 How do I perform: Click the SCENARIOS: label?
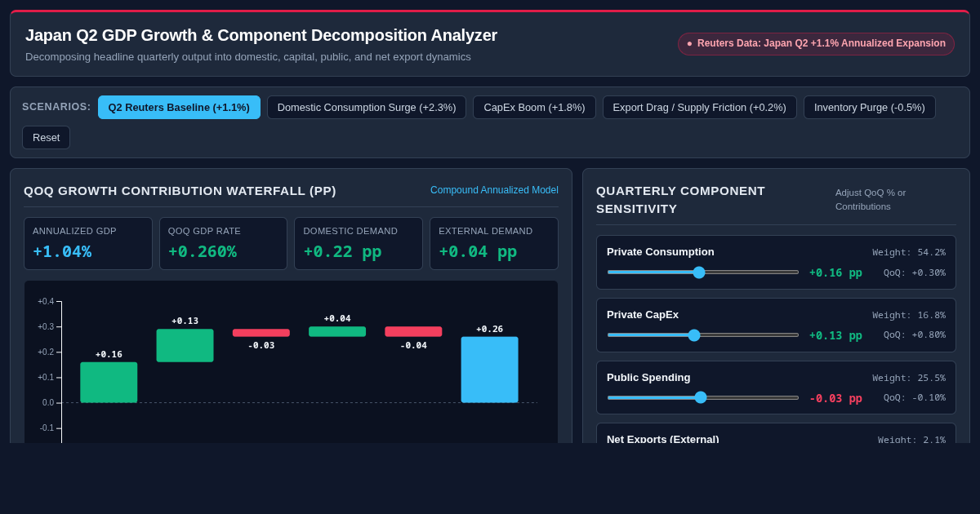pyautogui.click(x=56, y=107)
